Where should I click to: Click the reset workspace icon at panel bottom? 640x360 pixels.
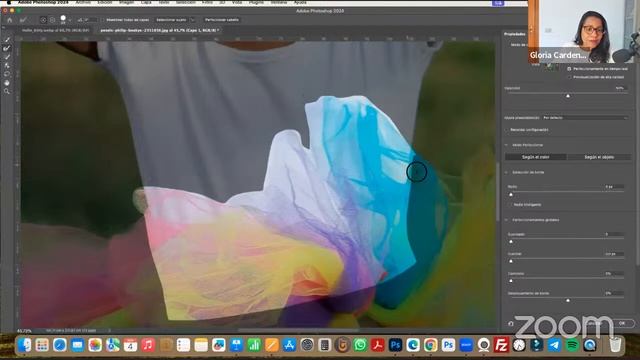[x=511, y=323]
